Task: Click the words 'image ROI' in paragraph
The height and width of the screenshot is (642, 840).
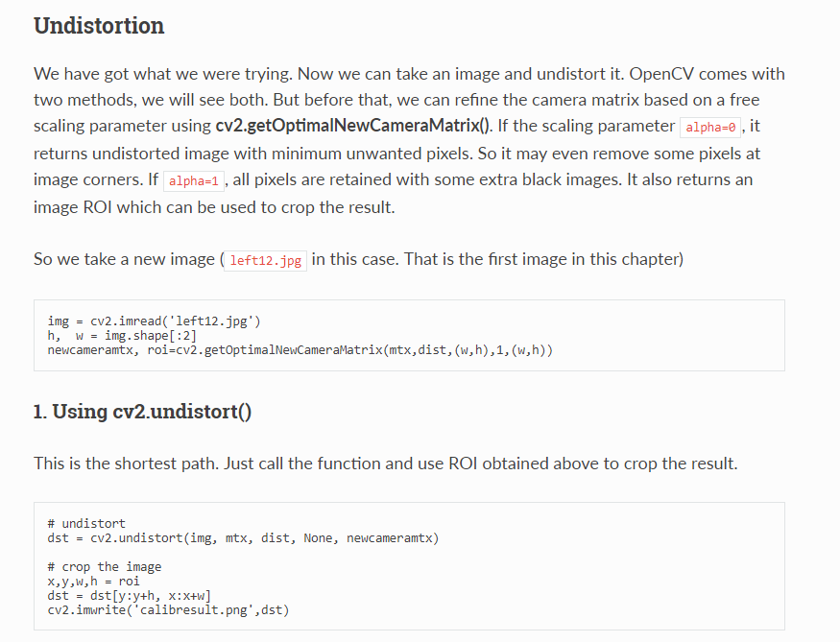Action: tap(73, 207)
